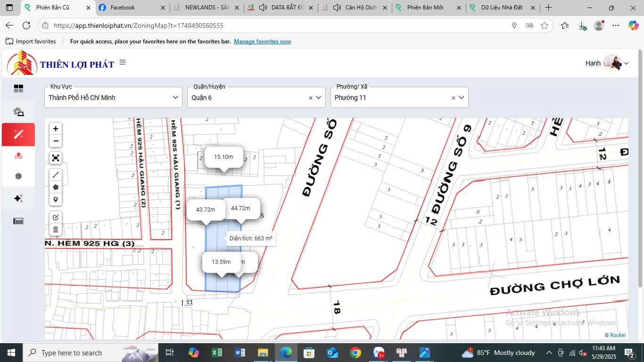Zoom out on the zoning map
The image size is (644, 362).
point(56,141)
